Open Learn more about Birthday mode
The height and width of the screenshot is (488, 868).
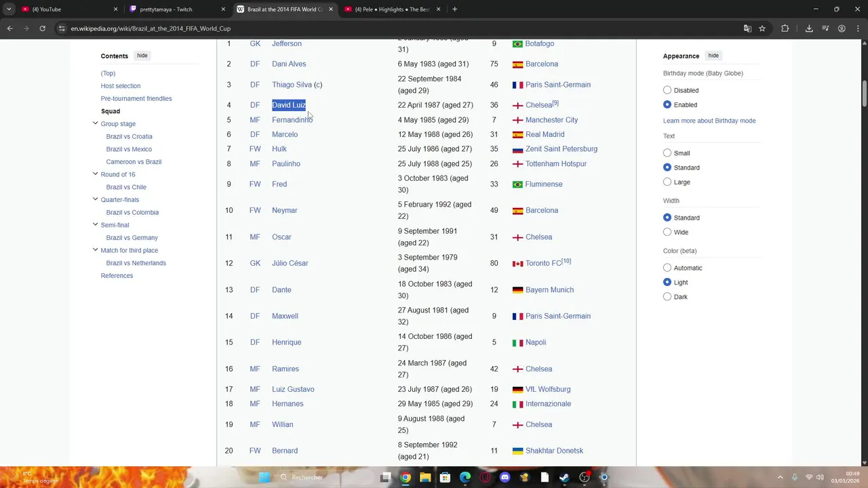709,121
